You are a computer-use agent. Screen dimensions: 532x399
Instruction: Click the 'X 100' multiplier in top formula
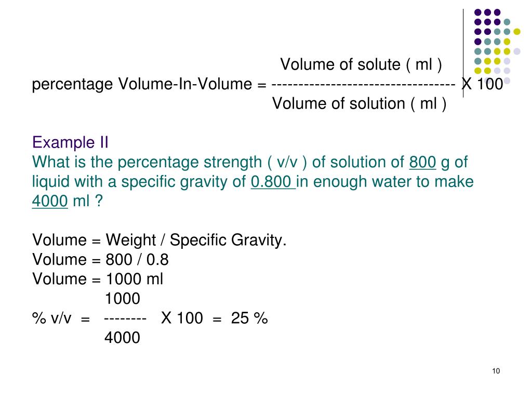click(x=483, y=84)
